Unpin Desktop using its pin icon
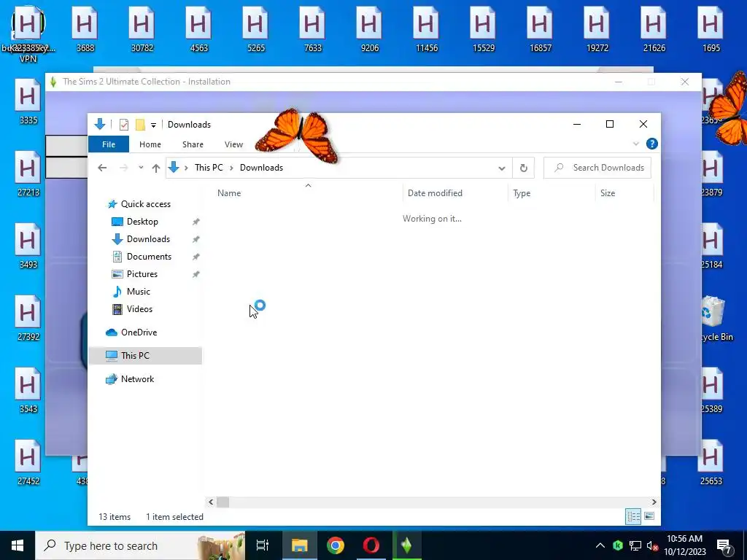 pos(196,222)
